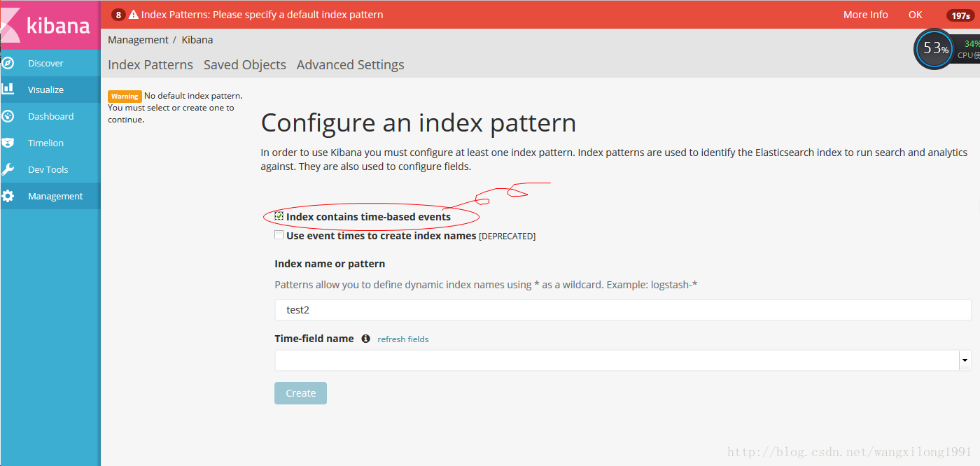Screen dimensions: 980x466
Task: Uncheck Index contains time-based events
Action: coord(279,216)
